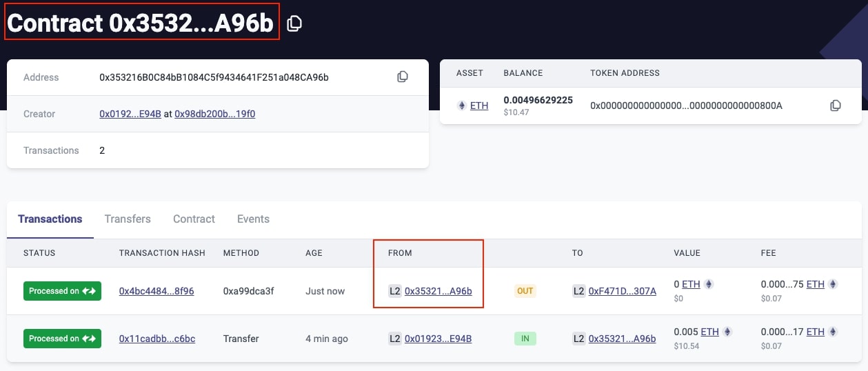Viewport: 868px width, 371px height.
Task: Click Ethereum icon beside 0 ETH value
Action: pos(708,284)
